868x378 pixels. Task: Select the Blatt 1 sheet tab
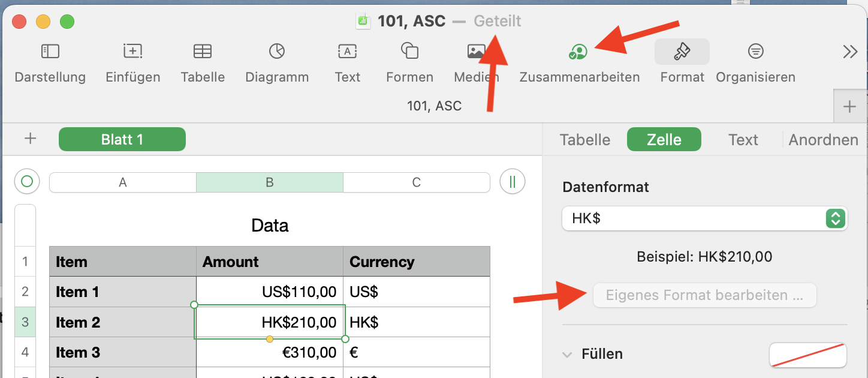click(x=122, y=140)
